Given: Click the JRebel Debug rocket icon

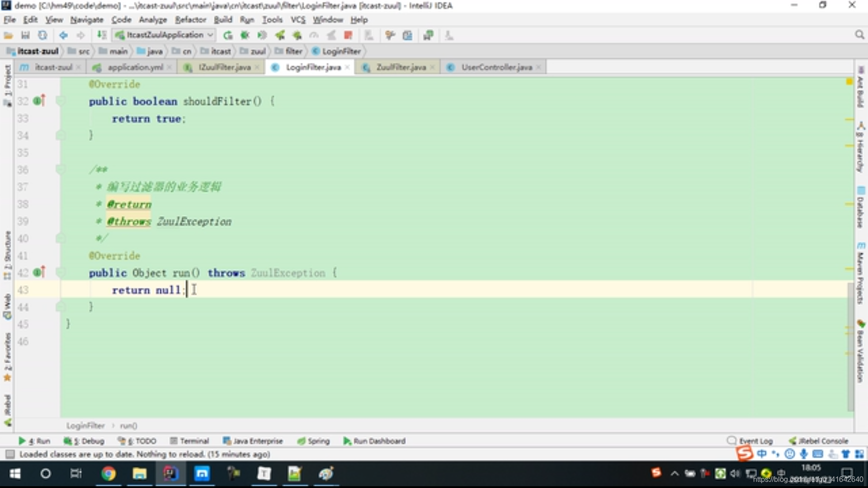Looking at the screenshot, I should 297,35.
